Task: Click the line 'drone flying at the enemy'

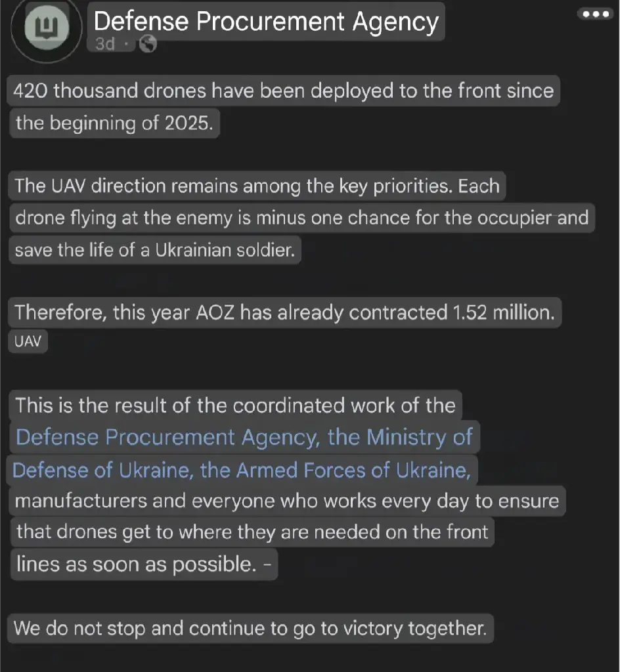Action: pyautogui.click(x=302, y=218)
